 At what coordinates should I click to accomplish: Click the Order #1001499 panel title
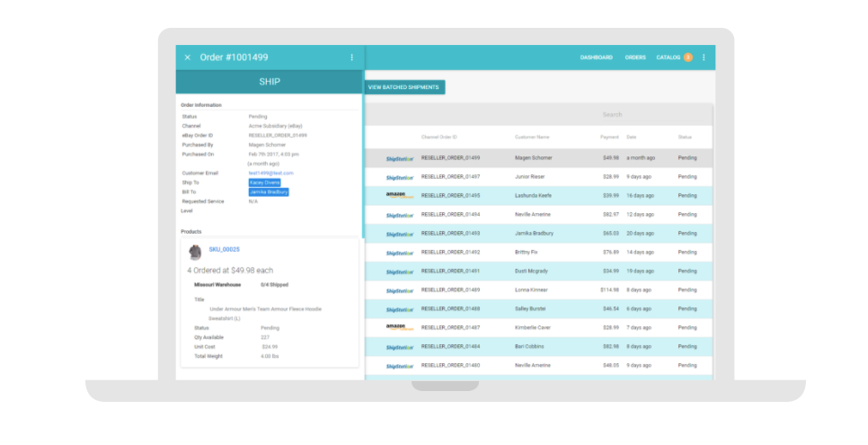(x=235, y=58)
